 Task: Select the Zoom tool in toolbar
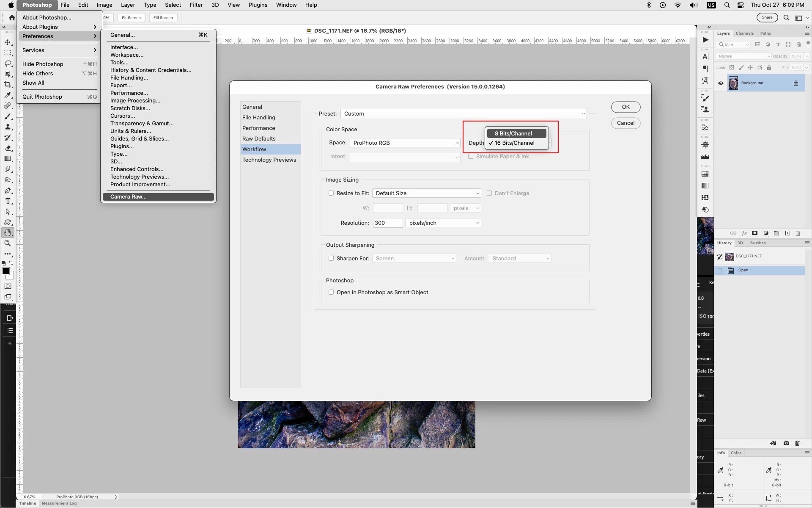pyautogui.click(x=8, y=243)
